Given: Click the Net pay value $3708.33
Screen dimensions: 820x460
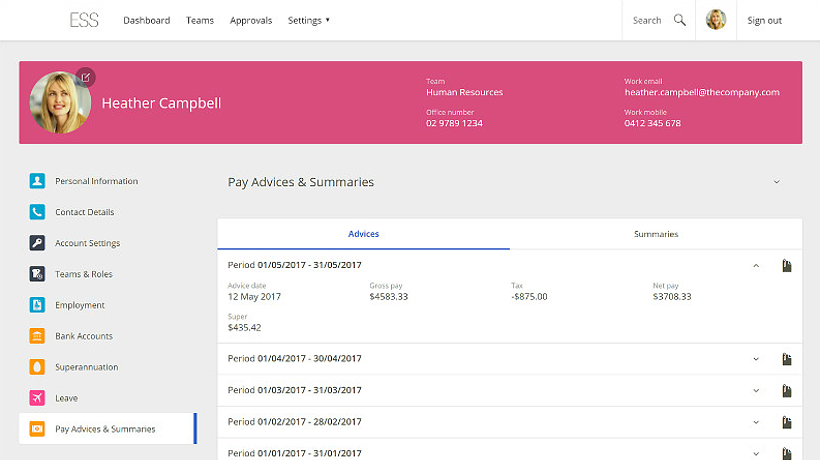Looking at the screenshot, I should pyautogui.click(x=672, y=296).
